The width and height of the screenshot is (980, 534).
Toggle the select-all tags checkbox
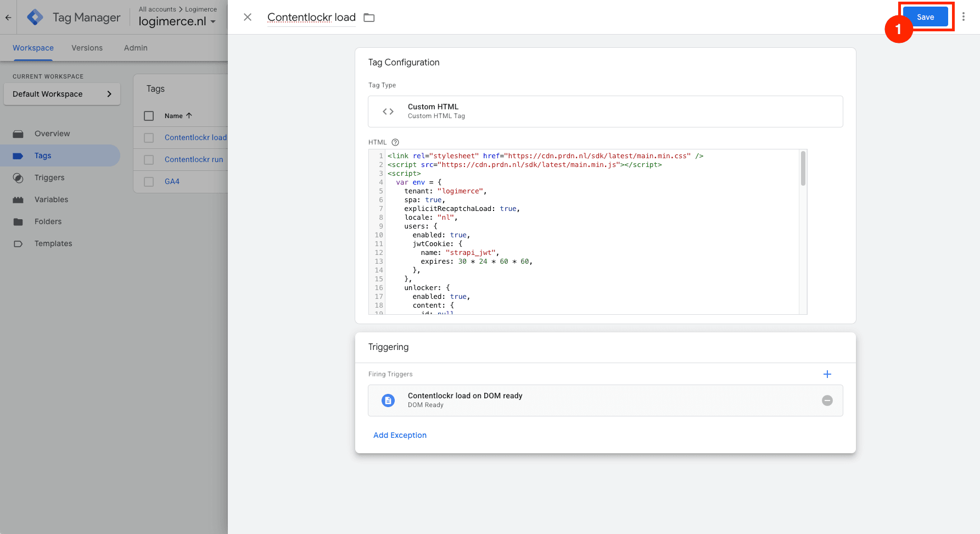pyautogui.click(x=149, y=116)
